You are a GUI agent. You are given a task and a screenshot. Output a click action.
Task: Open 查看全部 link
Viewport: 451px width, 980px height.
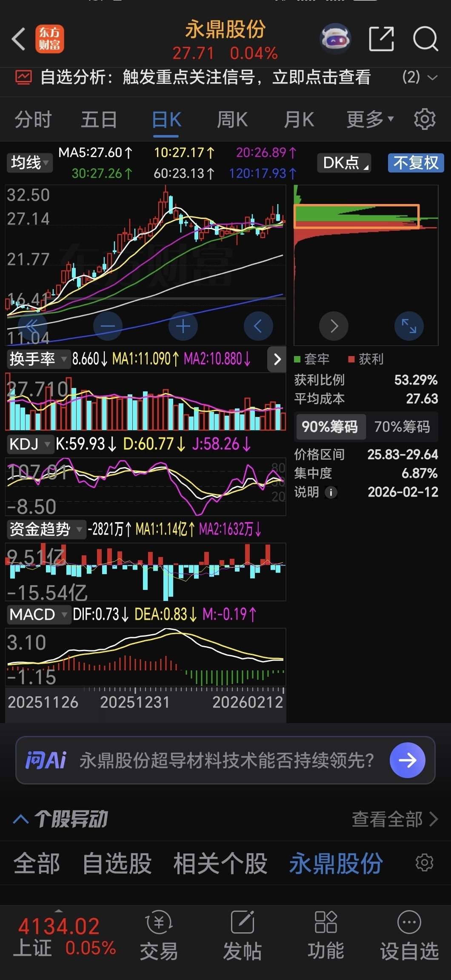tap(394, 819)
